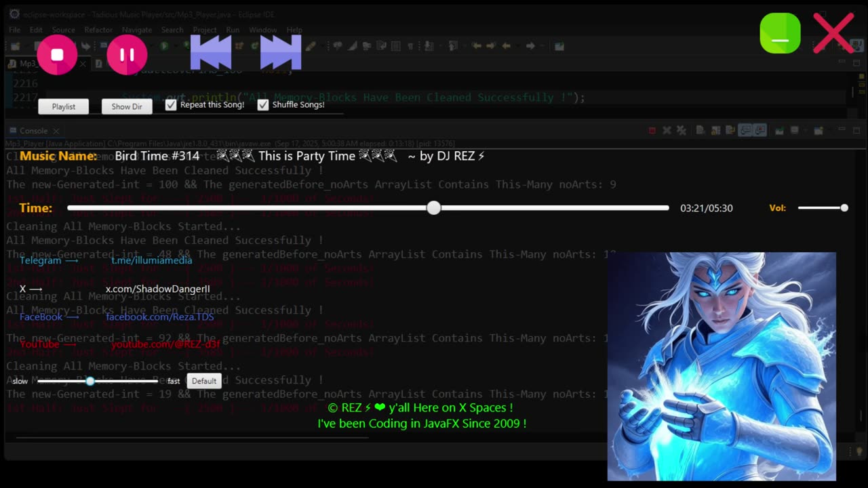Screen dimensions: 868x488
Task: Open Eclipse Window menu
Action: point(262,30)
